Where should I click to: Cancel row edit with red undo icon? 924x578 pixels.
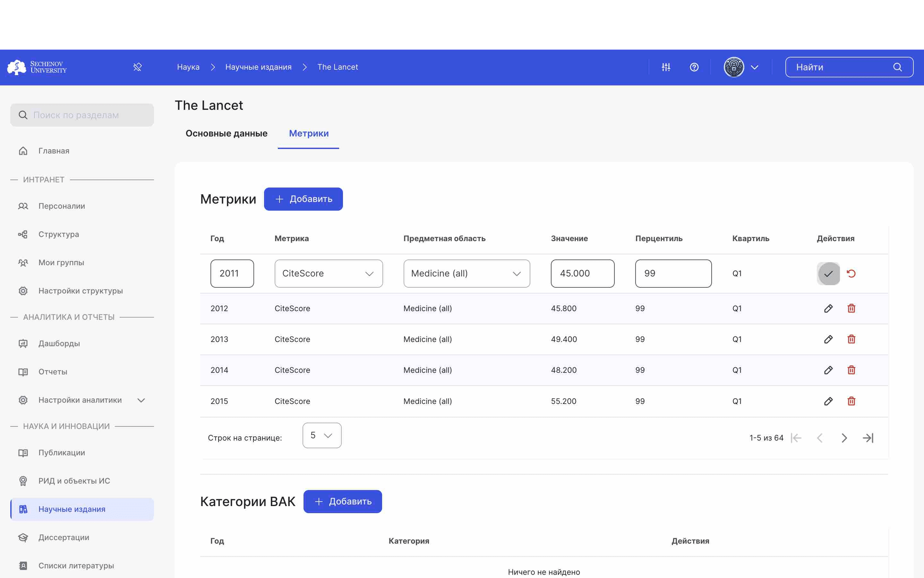851,274
